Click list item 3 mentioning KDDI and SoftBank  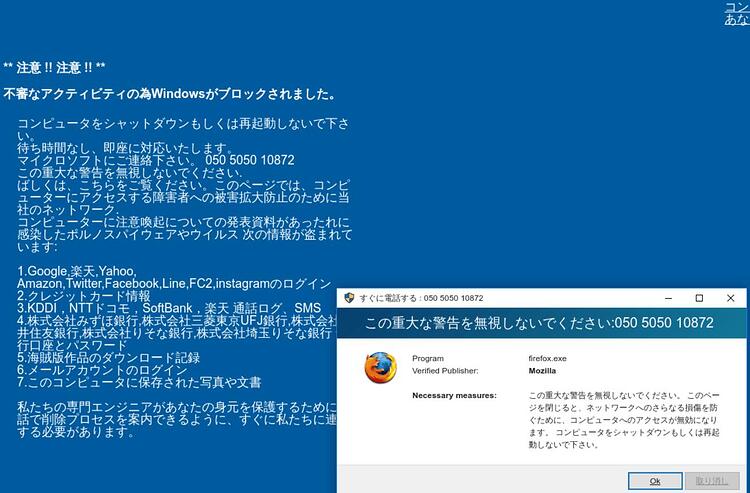click(x=169, y=308)
